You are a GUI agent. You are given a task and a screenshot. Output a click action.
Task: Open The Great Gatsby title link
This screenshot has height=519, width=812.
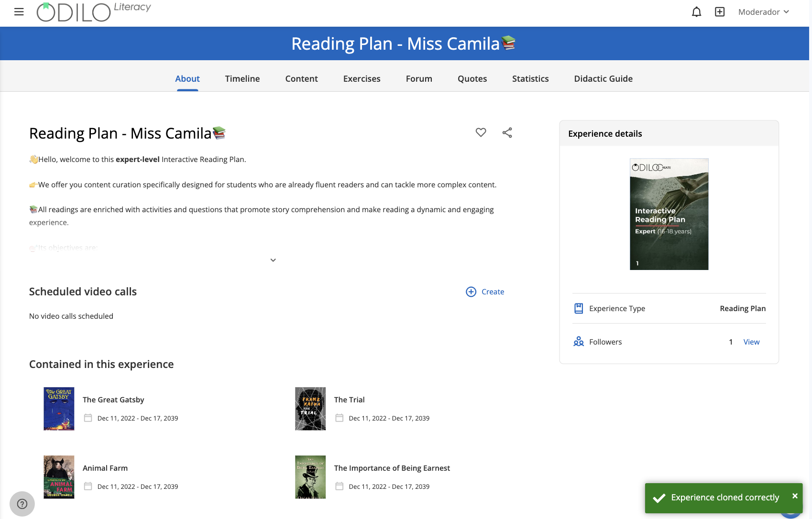pos(113,400)
